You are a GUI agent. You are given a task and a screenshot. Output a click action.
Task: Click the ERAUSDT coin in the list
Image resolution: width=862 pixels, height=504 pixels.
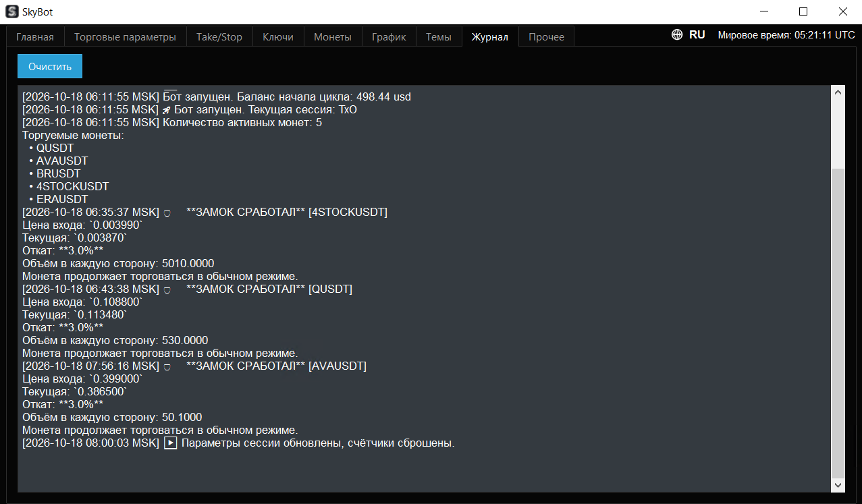tap(62, 200)
